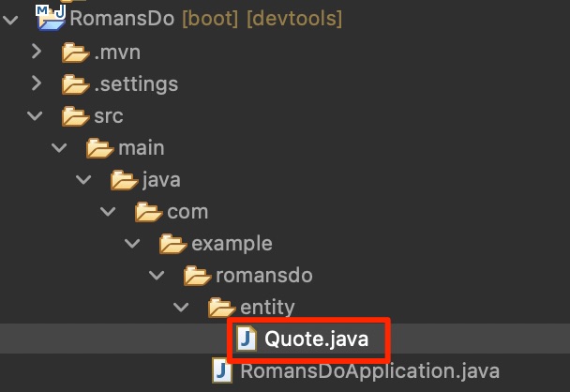This screenshot has height=392, width=570.
Task: Click the RomansDoApplication.java file icon
Action: click(x=221, y=371)
